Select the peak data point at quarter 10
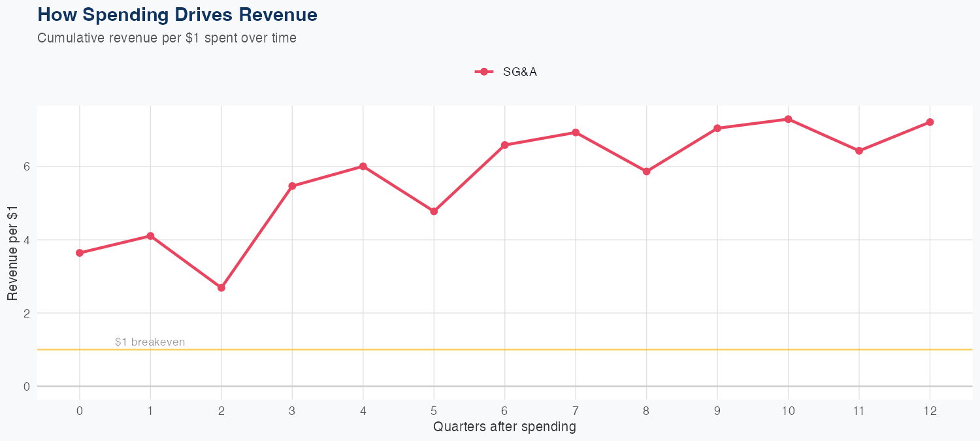This screenshot has width=980, height=441. [788, 119]
